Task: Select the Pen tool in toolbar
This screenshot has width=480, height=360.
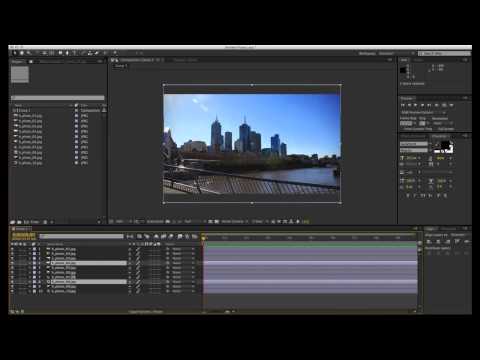Action: pos(67,53)
